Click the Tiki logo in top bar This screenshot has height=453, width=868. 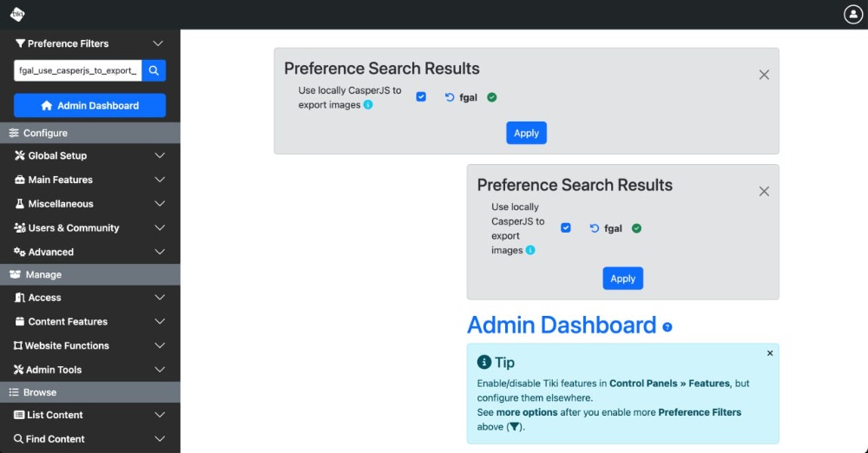(x=17, y=15)
